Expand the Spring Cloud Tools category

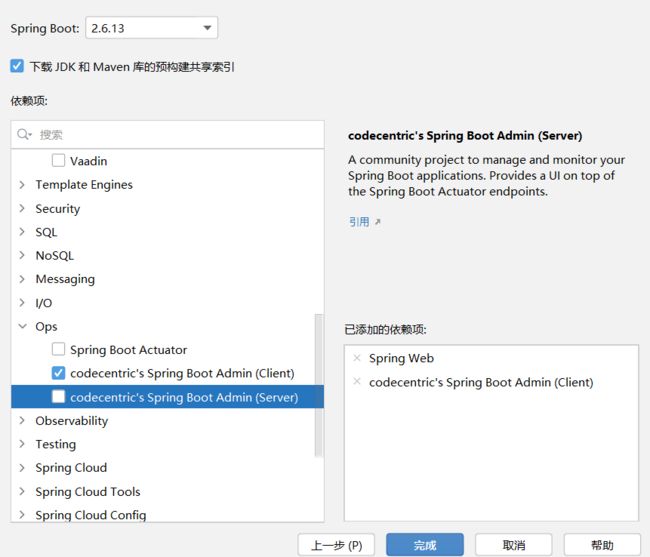[22, 491]
